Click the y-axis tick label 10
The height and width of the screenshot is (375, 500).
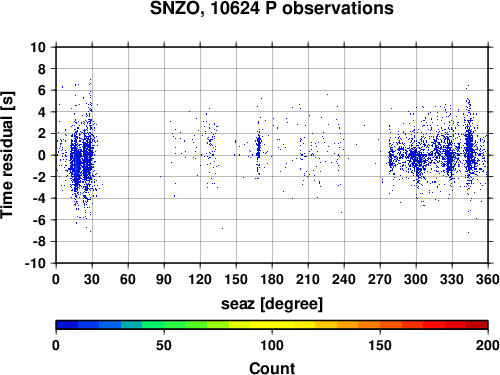pos(38,47)
